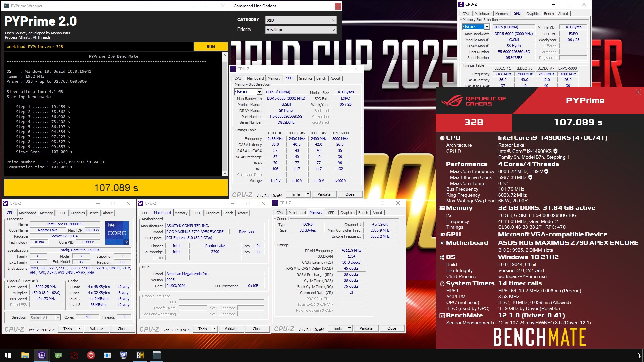Click scroll-up arrow of PYPrime output
Image resolution: width=644 pixels, height=362 pixels.
click(x=225, y=55)
